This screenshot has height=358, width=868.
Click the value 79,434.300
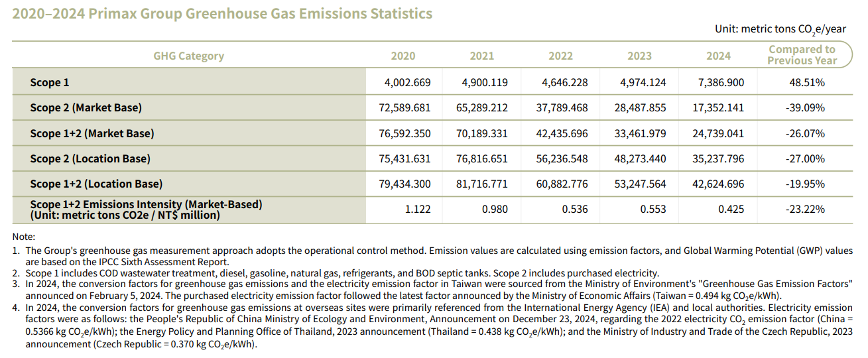click(404, 184)
